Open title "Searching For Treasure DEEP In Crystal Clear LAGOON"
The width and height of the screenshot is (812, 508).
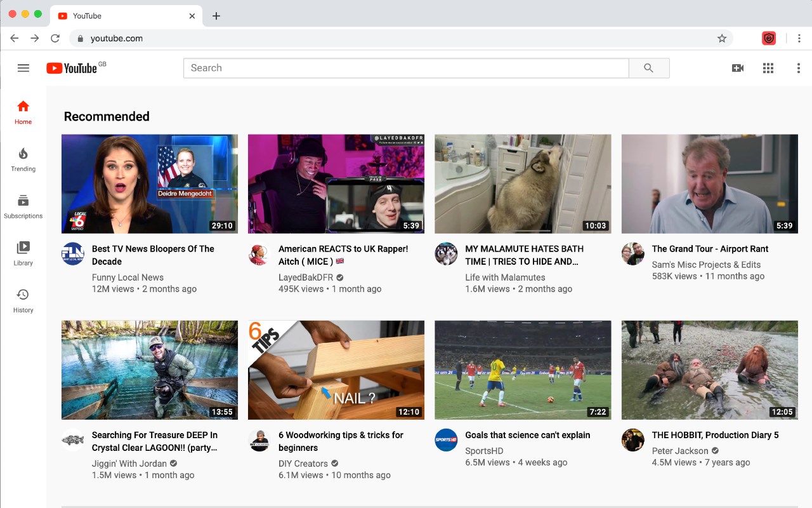pos(155,441)
